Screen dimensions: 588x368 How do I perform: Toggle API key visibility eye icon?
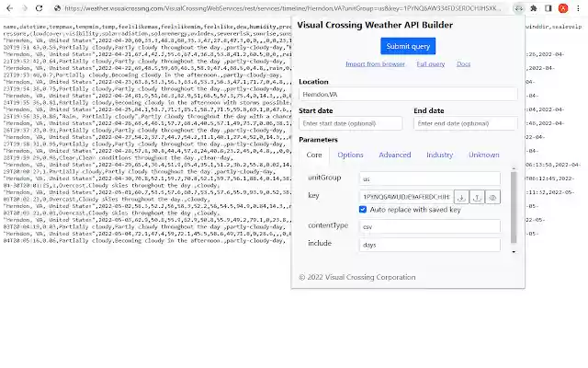[492, 197]
